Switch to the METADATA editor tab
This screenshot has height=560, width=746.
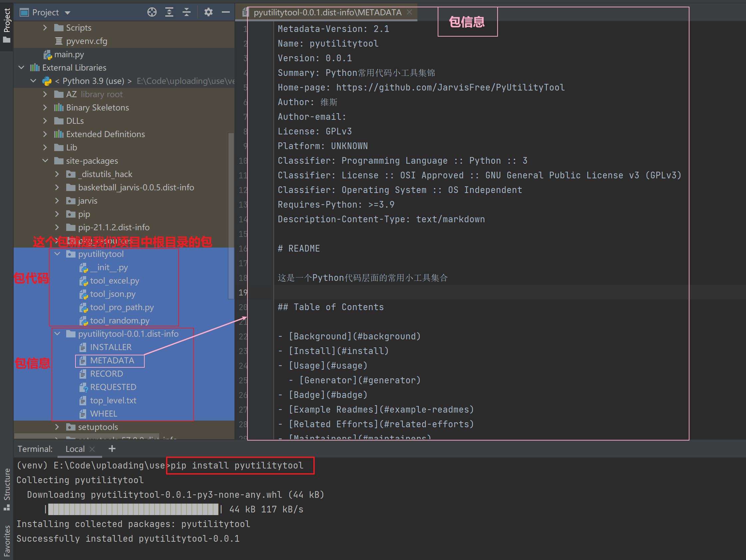pos(327,12)
